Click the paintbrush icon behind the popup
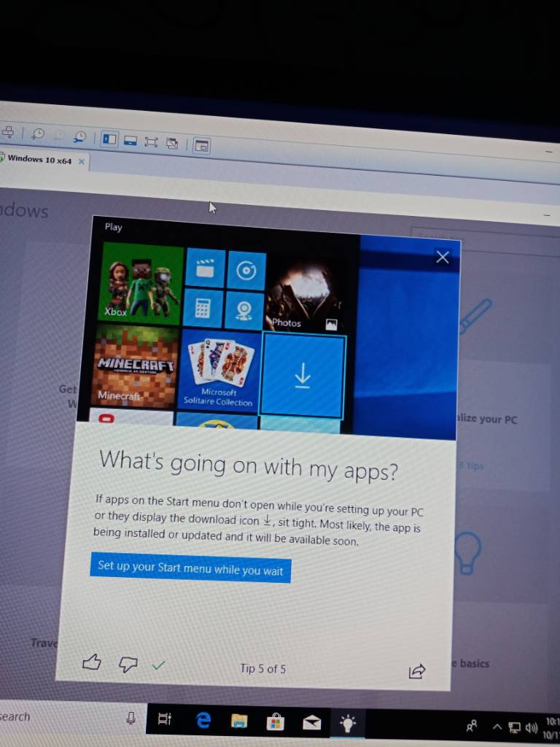Image resolution: width=560 pixels, height=747 pixels. point(475,317)
